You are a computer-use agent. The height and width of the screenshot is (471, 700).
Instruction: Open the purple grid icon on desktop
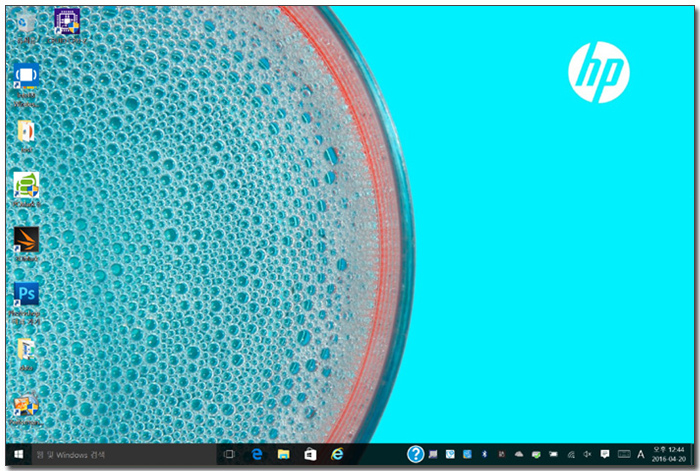(x=67, y=22)
